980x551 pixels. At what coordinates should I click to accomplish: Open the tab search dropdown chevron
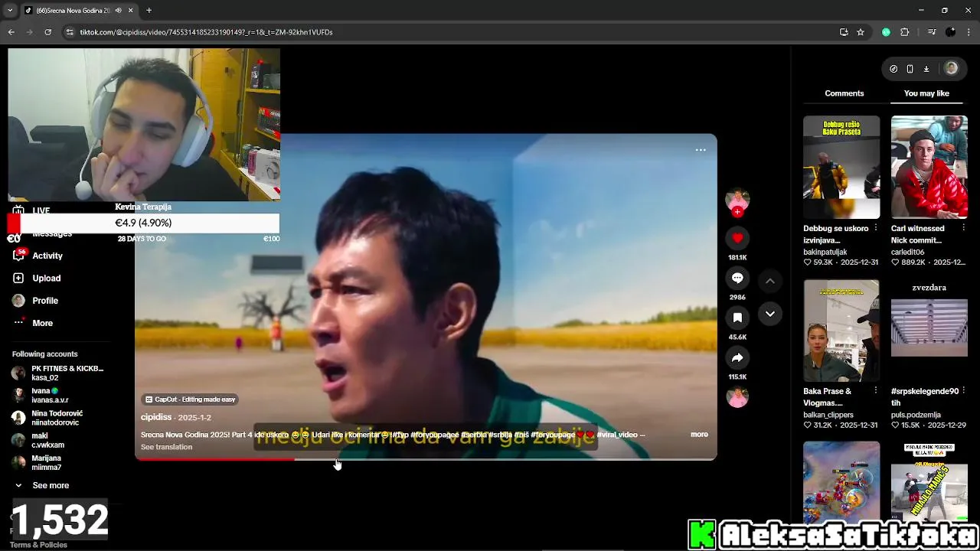pos(10,11)
